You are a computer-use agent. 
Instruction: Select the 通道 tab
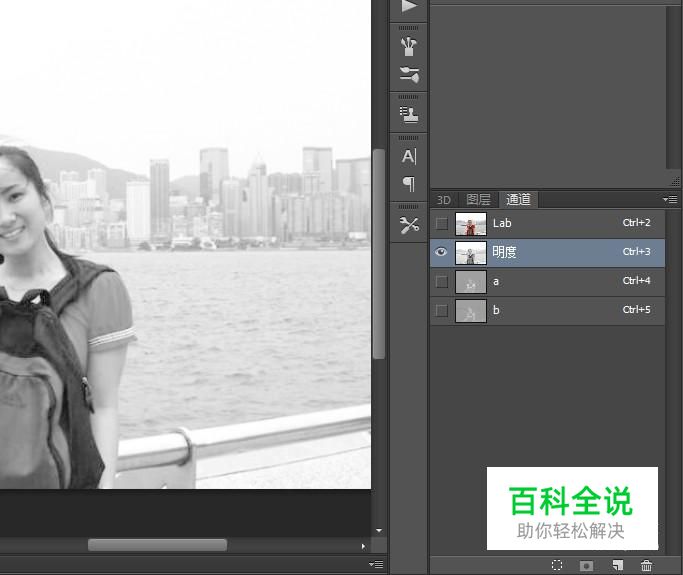(x=518, y=200)
